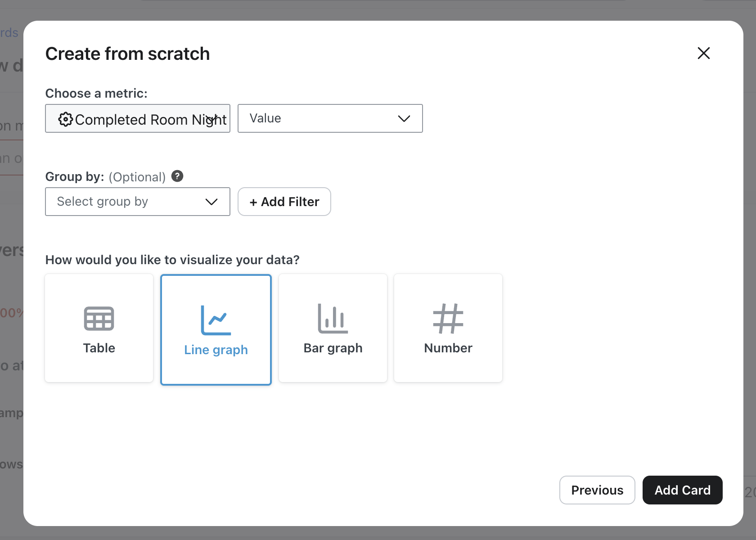Choose the Line graph text label
The height and width of the screenshot is (540, 756).
click(216, 350)
